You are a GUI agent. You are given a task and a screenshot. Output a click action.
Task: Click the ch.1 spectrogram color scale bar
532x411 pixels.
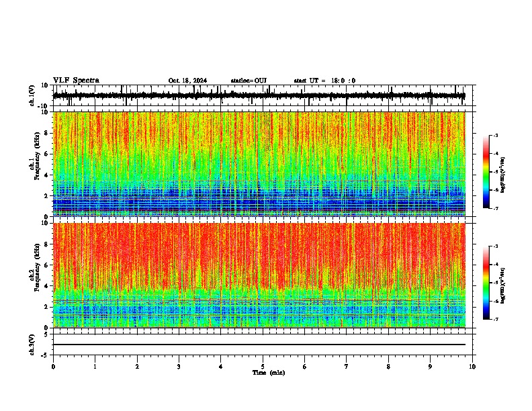(x=486, y=172)
